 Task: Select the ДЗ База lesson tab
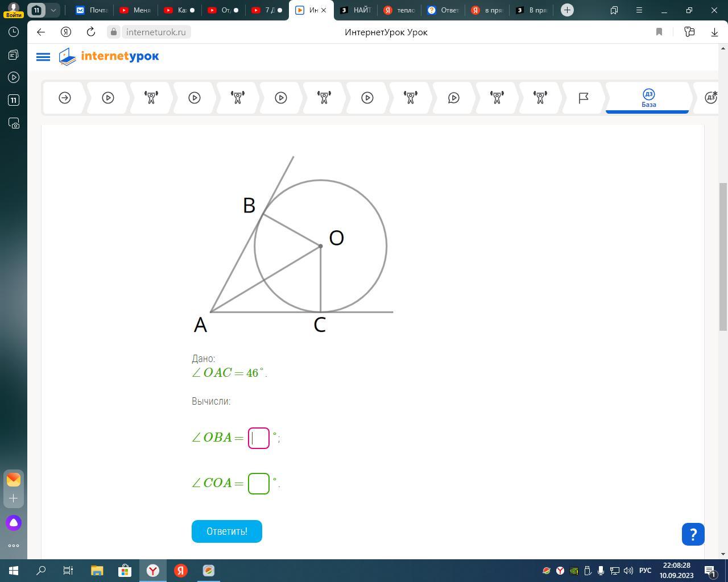(x=648, y=98)
